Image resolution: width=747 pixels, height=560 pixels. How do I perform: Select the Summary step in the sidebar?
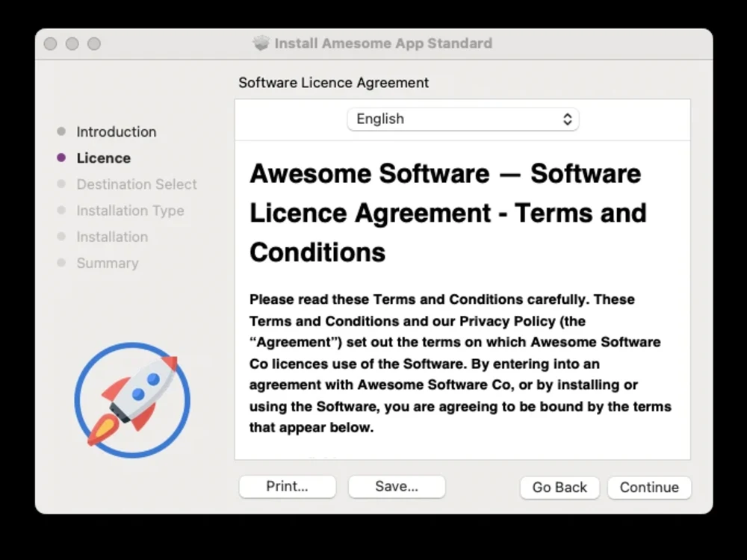click(x=107, y=263)
